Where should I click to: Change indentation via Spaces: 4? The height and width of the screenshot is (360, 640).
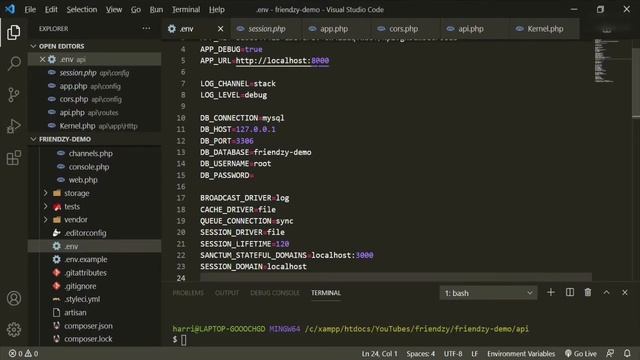(420, 353)
